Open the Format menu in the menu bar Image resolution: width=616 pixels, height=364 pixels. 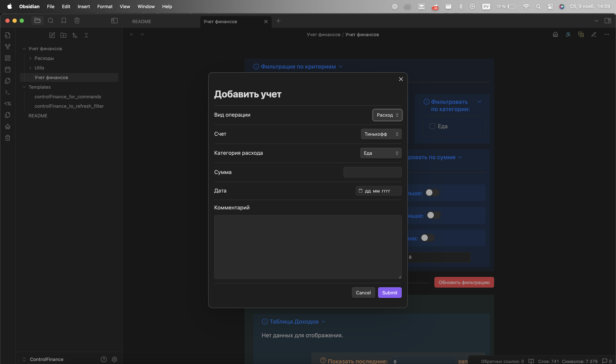pos(105,7)
